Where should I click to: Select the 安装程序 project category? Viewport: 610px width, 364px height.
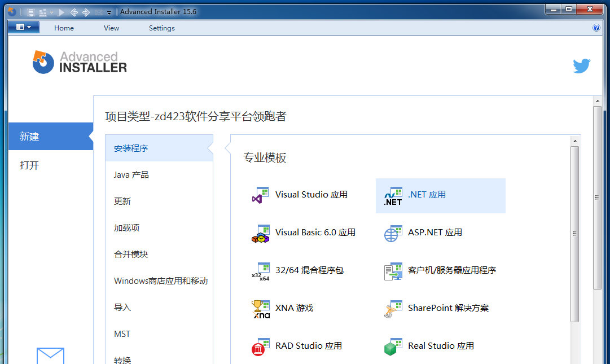[x=159, y=148]
